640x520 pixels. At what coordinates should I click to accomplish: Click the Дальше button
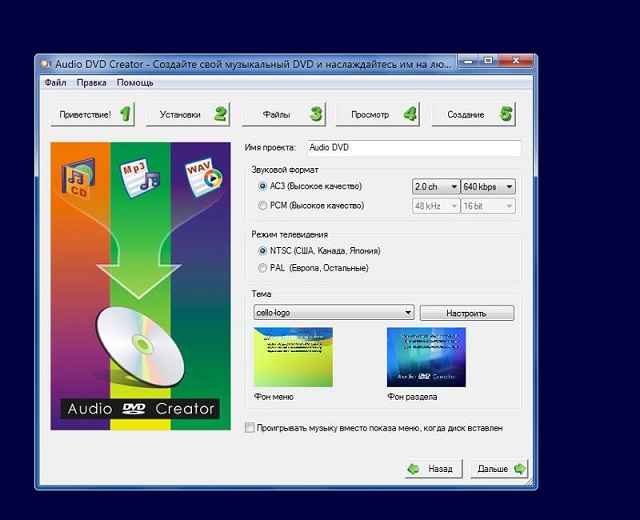tap(499, 469)
